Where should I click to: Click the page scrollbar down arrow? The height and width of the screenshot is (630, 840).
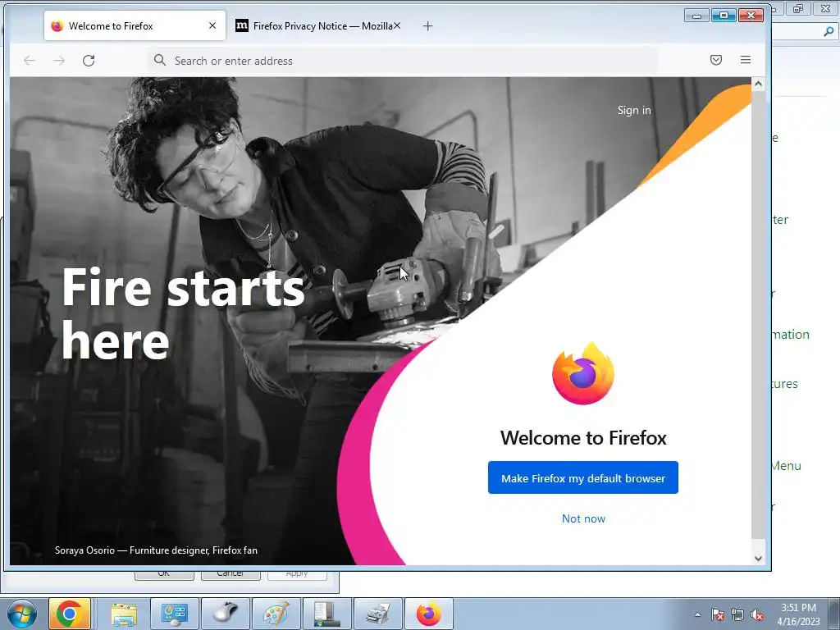tap(757, 558)
